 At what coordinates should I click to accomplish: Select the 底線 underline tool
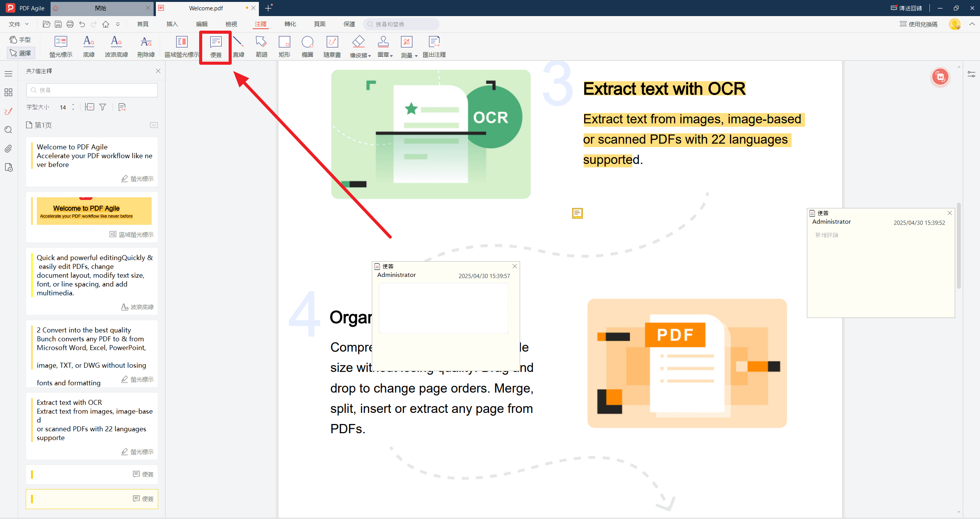point(89,47)
